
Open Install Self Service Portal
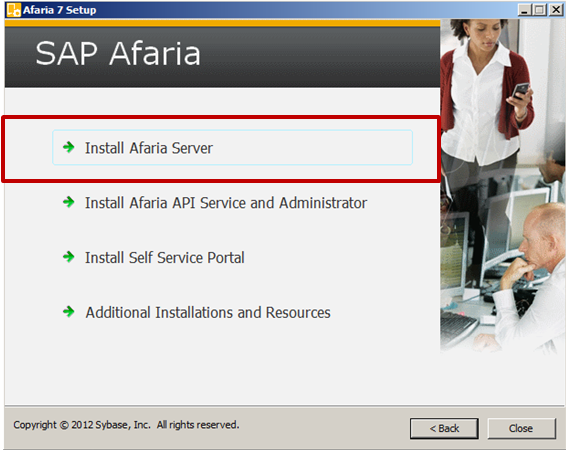(165, 258)
